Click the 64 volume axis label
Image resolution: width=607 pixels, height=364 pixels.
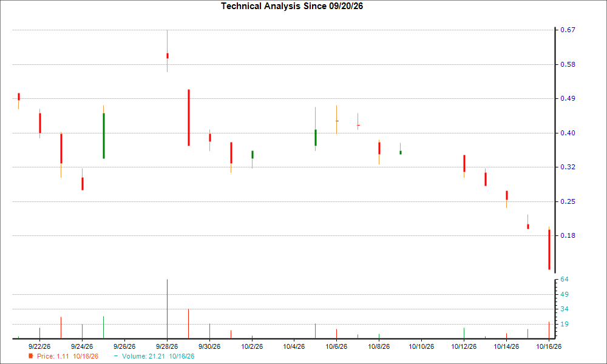point(565,279)
